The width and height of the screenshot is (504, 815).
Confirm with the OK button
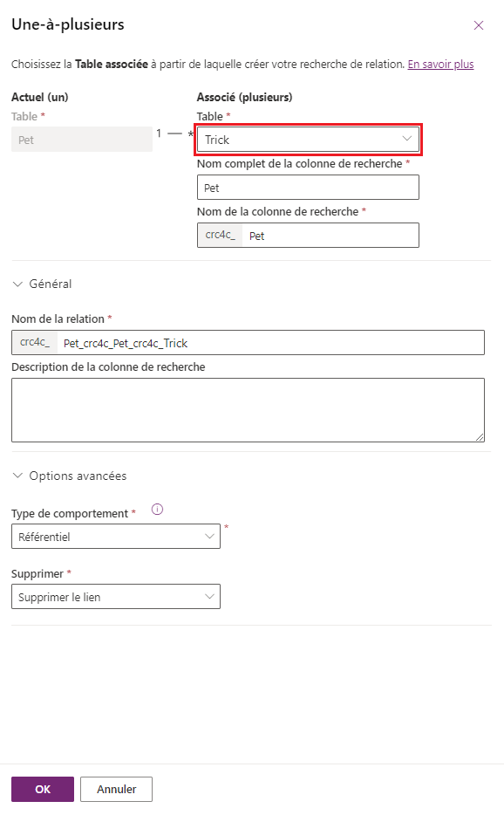coord(43,789)
